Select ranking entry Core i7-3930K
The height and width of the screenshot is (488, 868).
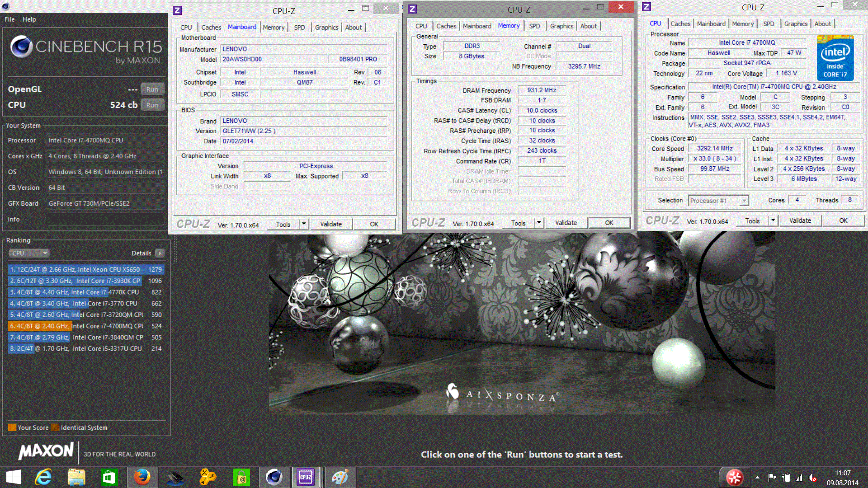(85, 281)
